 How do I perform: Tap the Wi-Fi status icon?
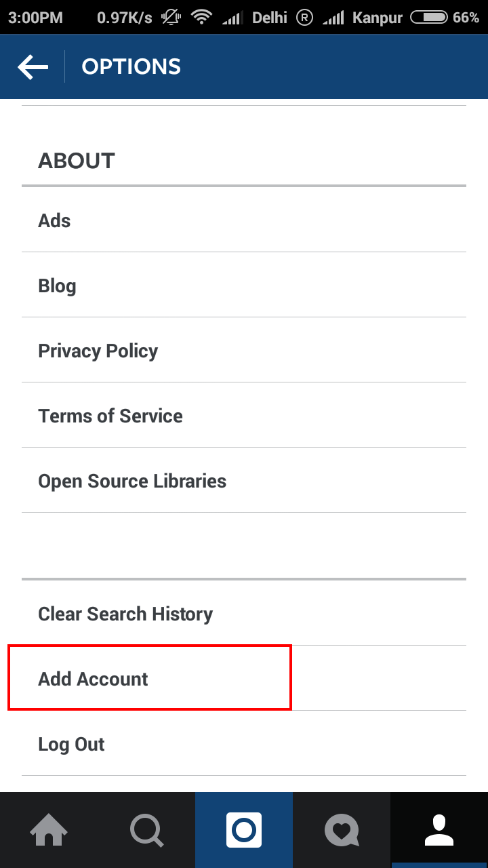point(201,18)
